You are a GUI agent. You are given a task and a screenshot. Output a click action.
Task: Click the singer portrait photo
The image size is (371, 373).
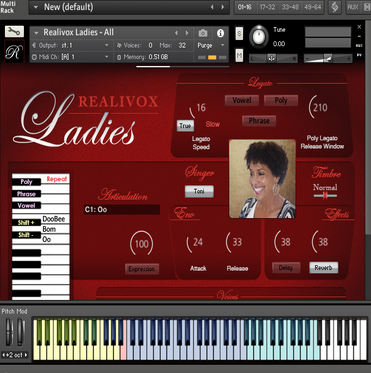coord(263,179)
